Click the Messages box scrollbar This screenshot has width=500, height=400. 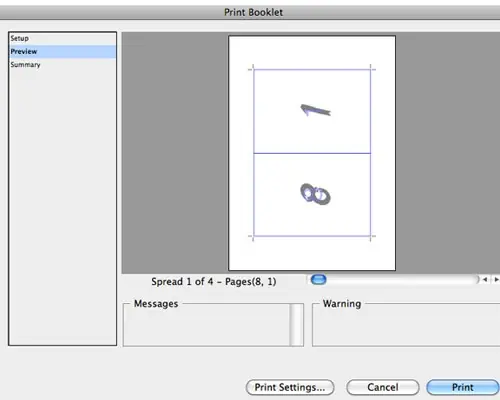(x=297, y=325)
